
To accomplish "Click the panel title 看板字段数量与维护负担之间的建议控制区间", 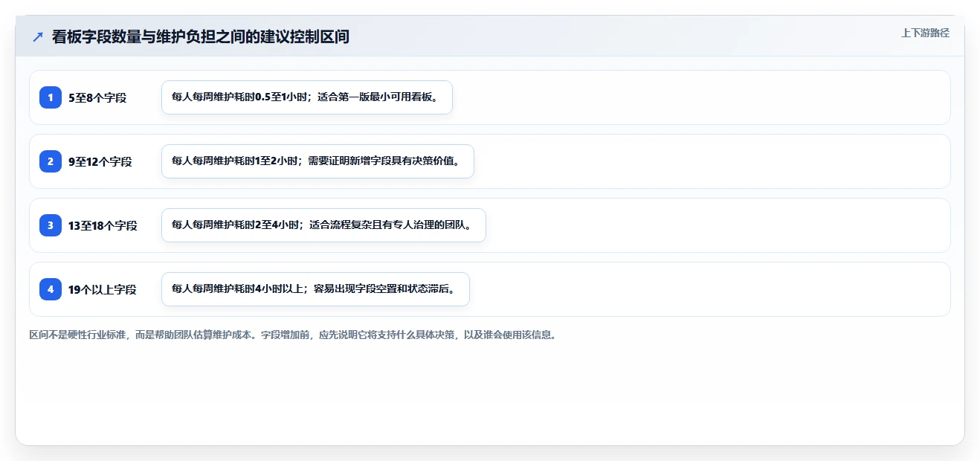I will click(x=201, y=36).
